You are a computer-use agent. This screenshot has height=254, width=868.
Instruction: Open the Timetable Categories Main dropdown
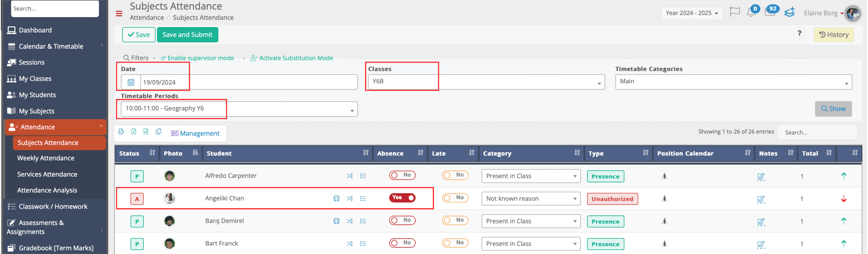click(x=733, y=82)
